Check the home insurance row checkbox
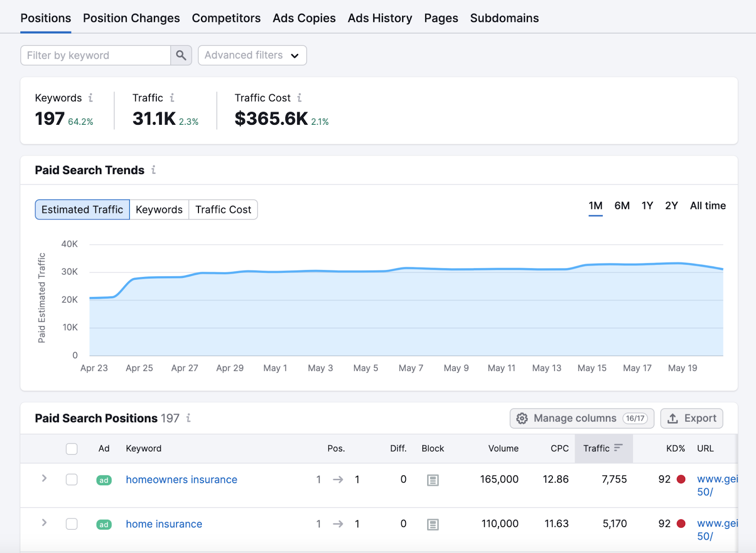The image size is (756, 553). coord(72,524)
